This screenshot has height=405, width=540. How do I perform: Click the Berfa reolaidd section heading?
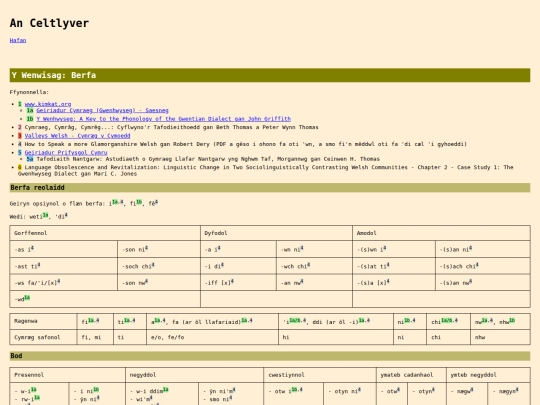pyautogui.click(x=270, y=188)
